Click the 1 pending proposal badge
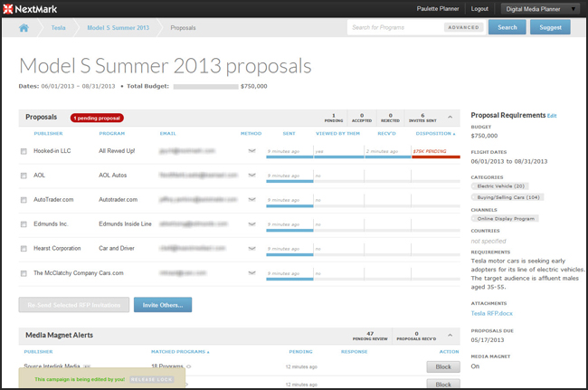Viewport: 588px width, 390px height. (x=97, y=118)
